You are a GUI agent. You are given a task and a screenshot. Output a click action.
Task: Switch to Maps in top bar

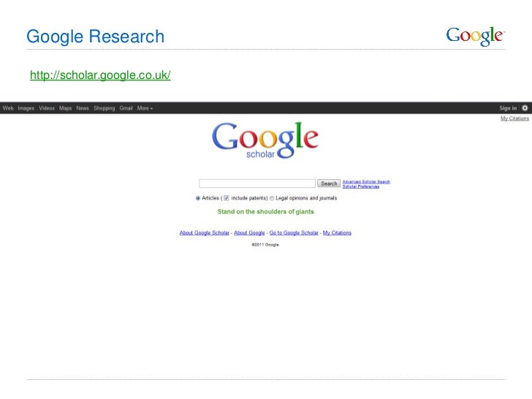point(66,108)
